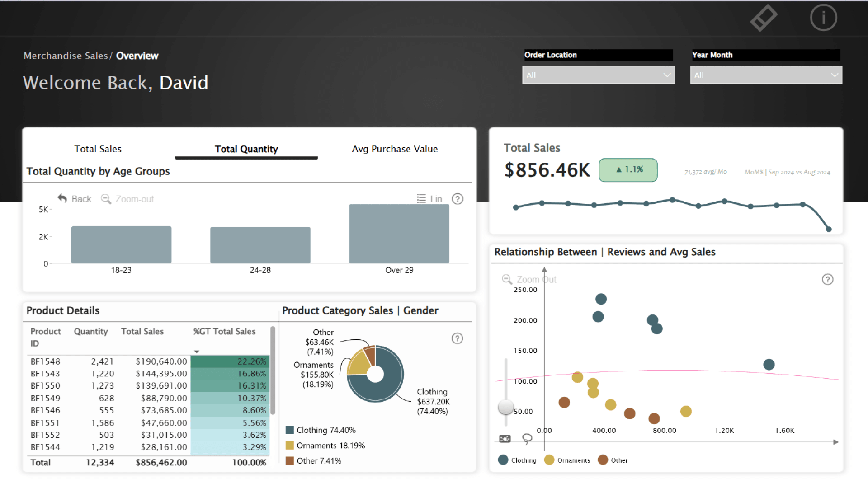868x488 pixels.
Task: Click the 22.26% cell
Action: tap(230, 361)
